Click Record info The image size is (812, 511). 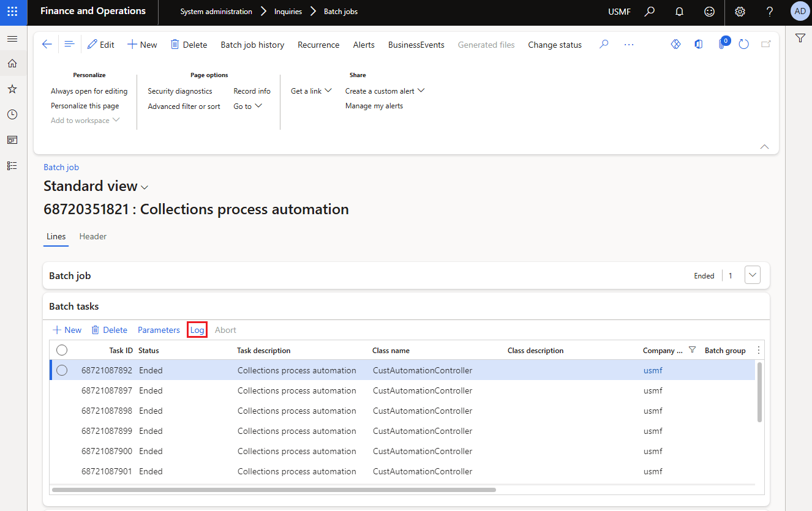click(252, 91)
